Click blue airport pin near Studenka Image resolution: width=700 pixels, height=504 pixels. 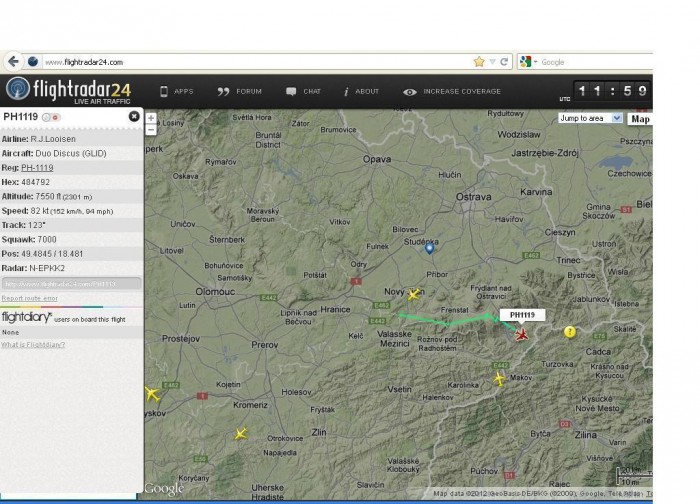[429, 248]
